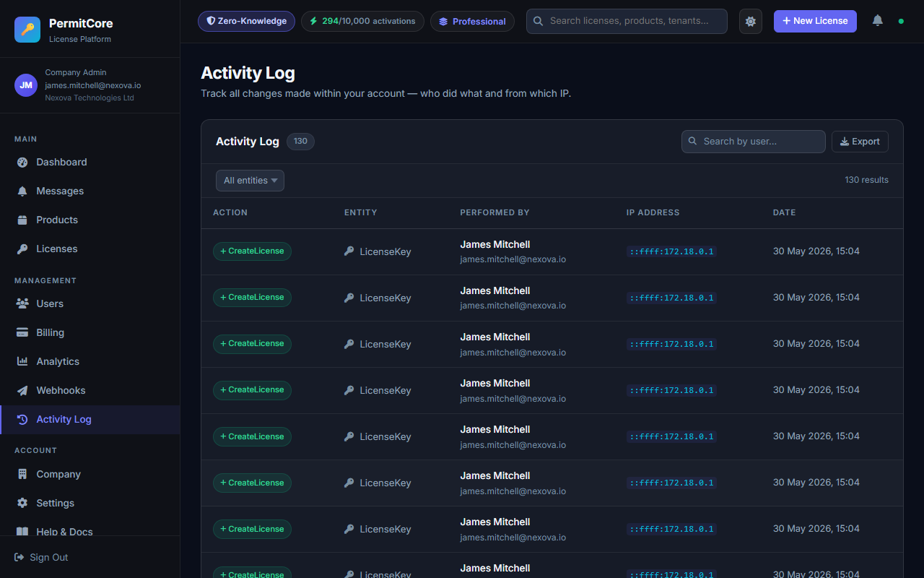Open the Company account page

click(x=90, y=474)
